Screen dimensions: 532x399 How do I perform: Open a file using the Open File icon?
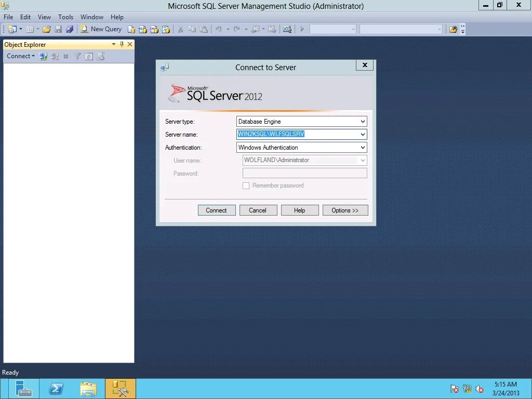[46, 29]
